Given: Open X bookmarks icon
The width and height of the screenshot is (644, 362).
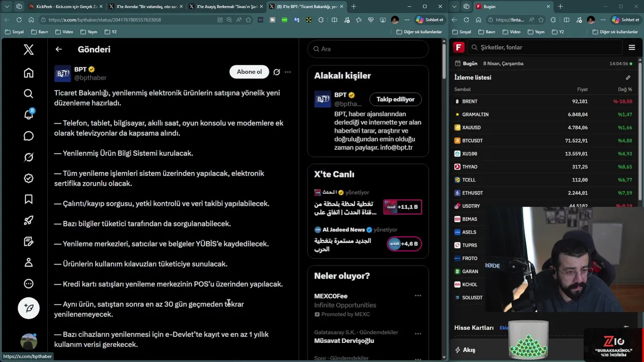Looking at the screenshot, I should (x=29, y=200).
